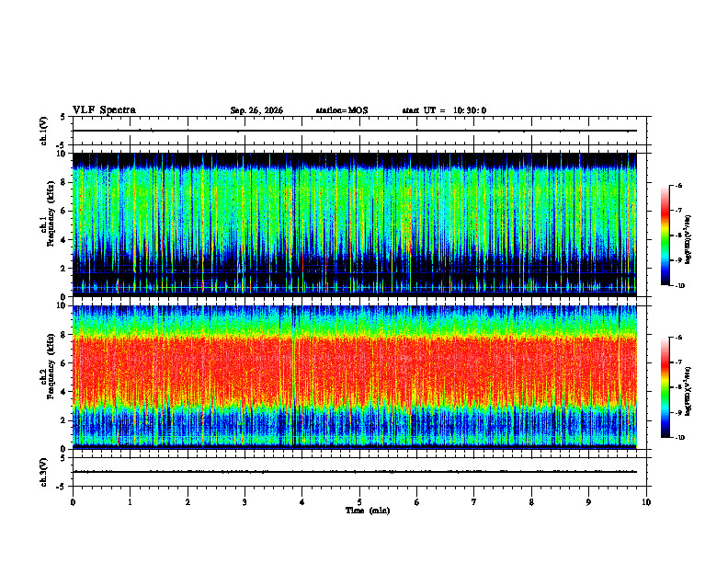Viewport: 728px width, 563px height.
Task: Click the 9 minute tick label on the time axis
Action: 588,502
